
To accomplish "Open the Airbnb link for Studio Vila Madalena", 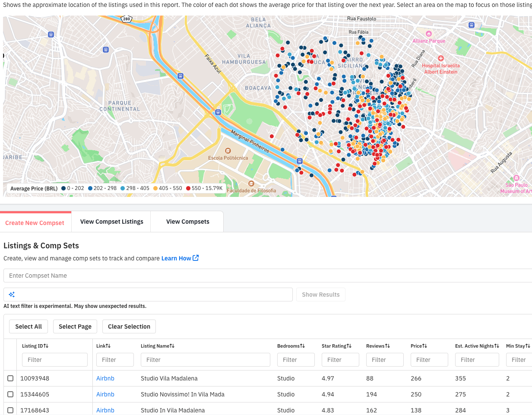I will coord(105,378).
